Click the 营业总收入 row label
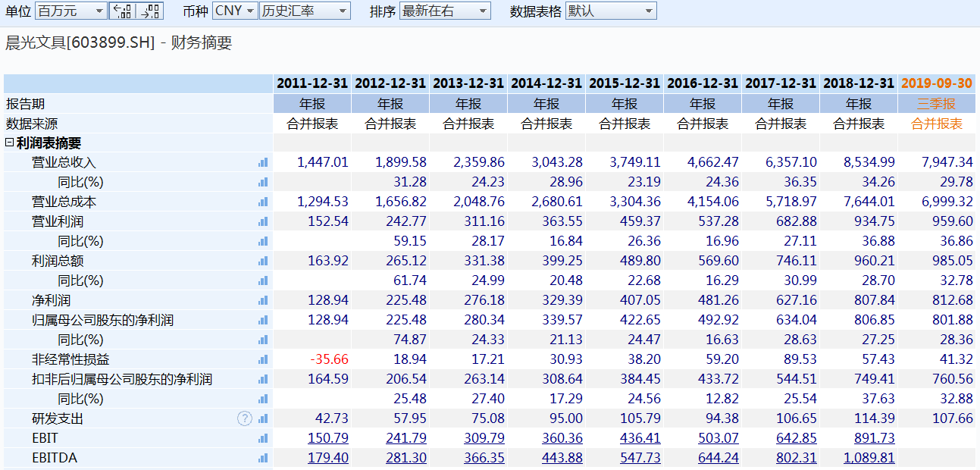Image resolution: width=980 pixels, height=470 pixels. 64,162
